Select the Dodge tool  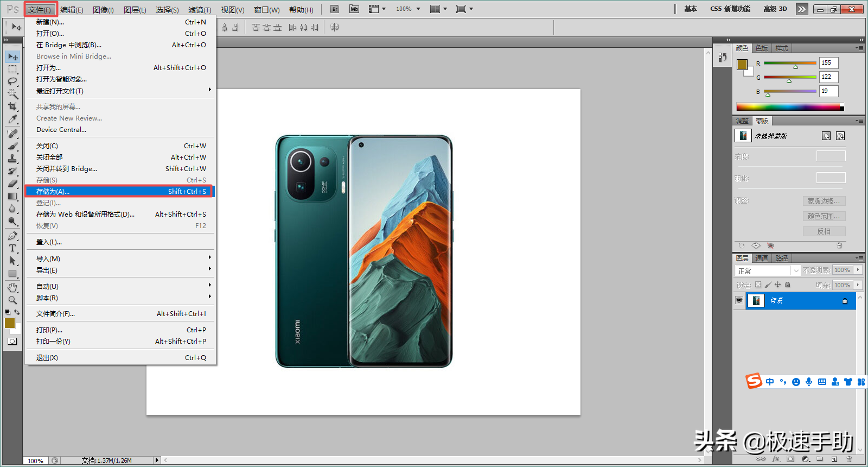click(x=12, y=221)
